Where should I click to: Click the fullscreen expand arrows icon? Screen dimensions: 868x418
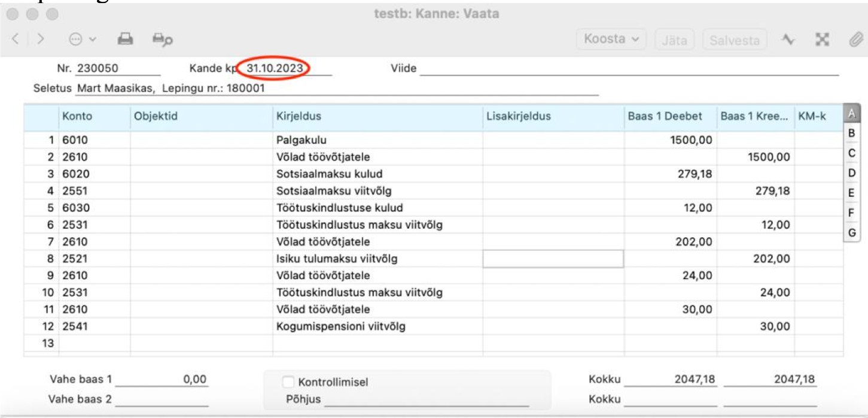(x=823, y=40)
